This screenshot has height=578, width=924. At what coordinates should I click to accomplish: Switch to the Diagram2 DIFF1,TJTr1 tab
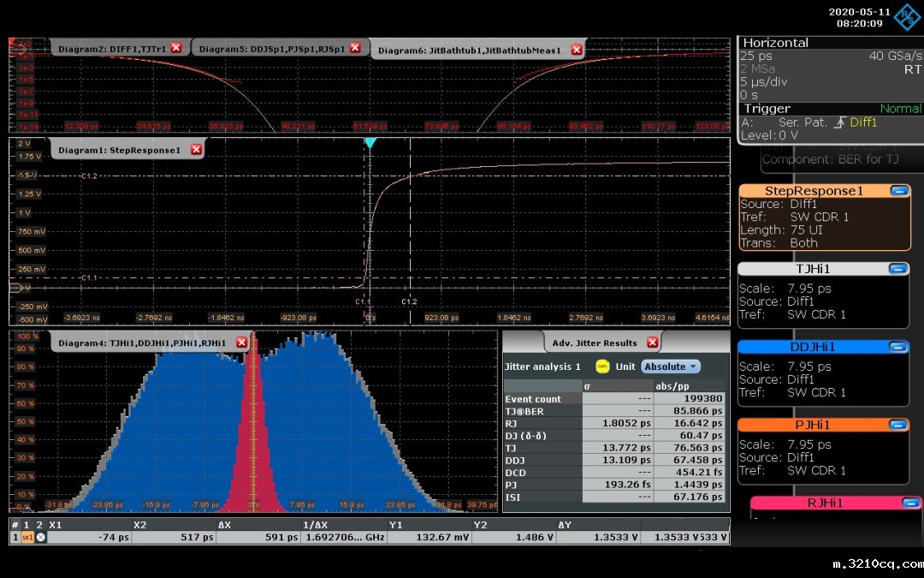coord(113,49)
